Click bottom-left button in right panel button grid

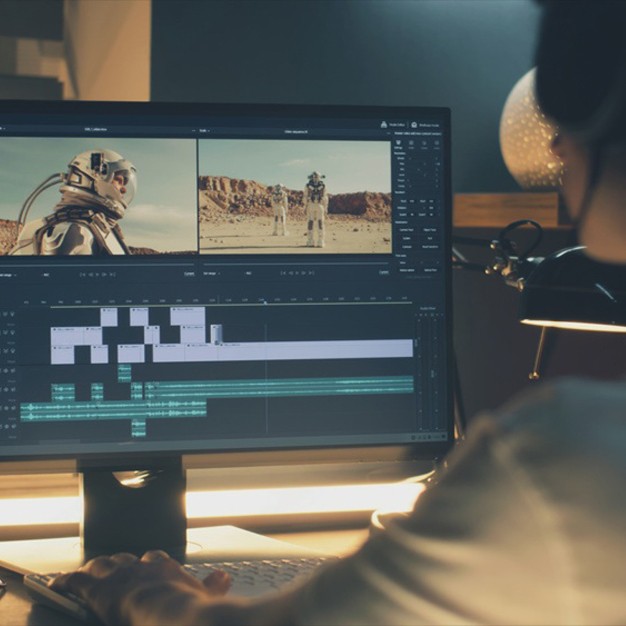click(x=406, y=247)
